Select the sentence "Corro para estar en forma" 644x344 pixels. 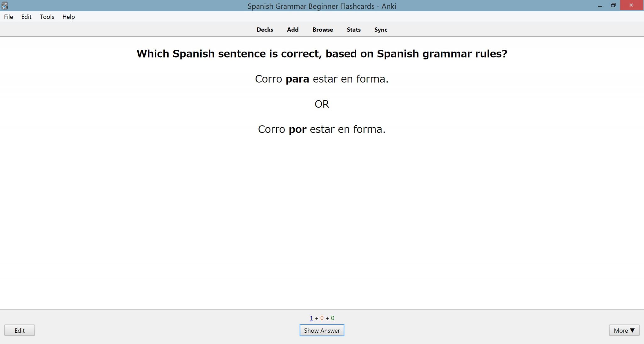[x=322, y=79]
